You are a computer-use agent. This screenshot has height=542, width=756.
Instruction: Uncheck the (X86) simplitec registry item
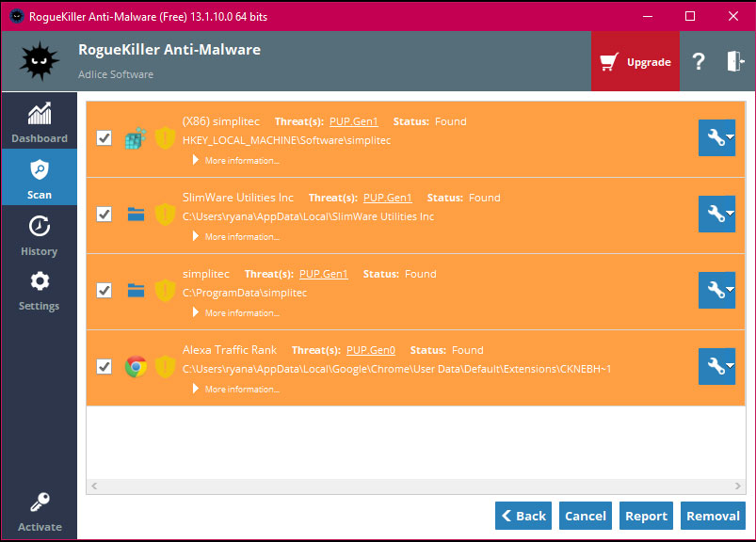pyautogui.click(x=105, y=138)
